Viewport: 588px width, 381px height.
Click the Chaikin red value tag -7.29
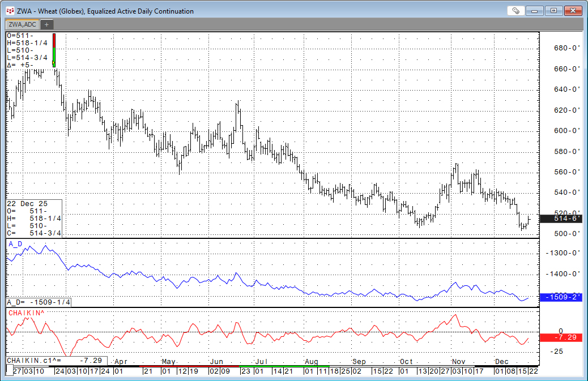coord(561,337)
